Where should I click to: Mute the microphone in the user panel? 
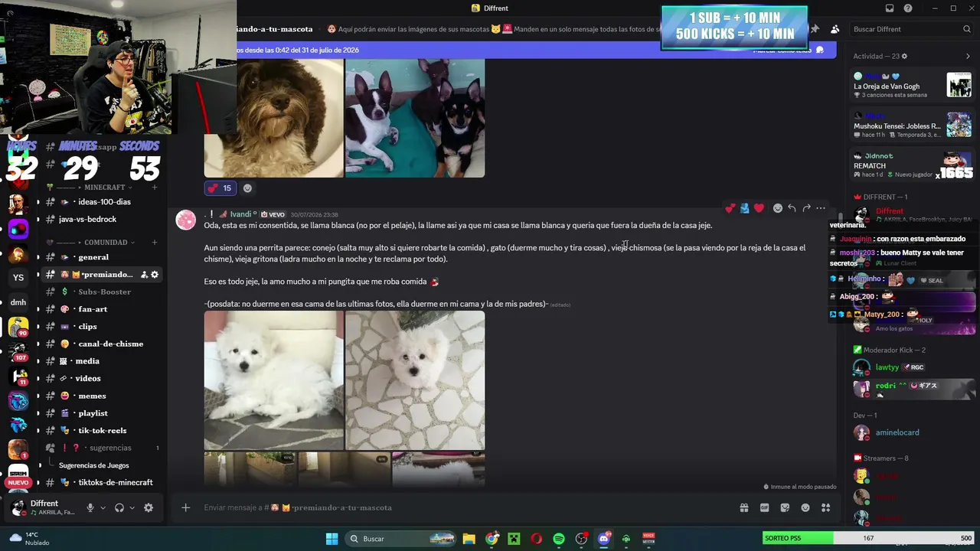coord(90,507)
